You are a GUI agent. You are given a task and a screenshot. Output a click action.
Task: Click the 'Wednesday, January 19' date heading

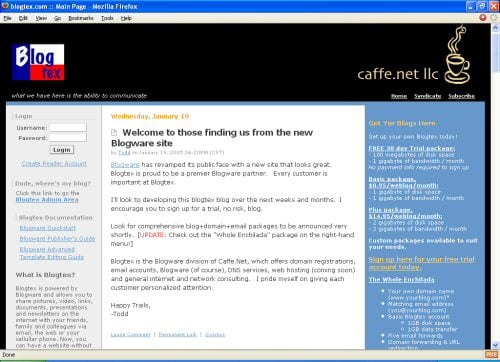click(150, 116)
